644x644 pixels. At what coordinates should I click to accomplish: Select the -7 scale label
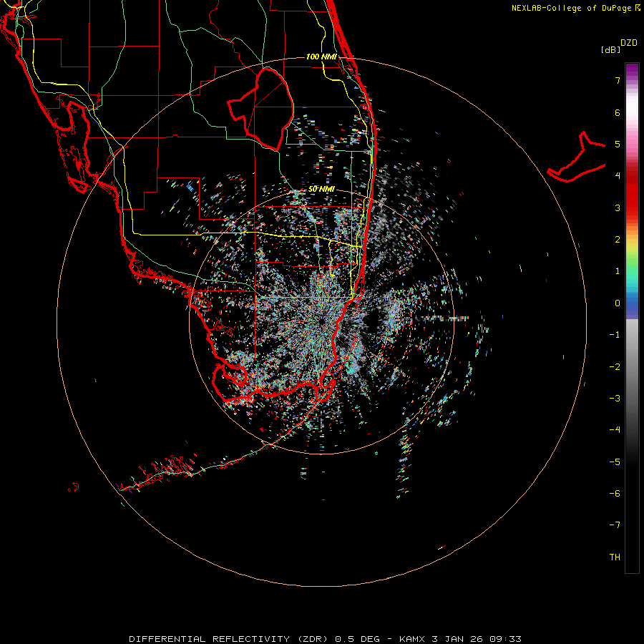[615, 525]
